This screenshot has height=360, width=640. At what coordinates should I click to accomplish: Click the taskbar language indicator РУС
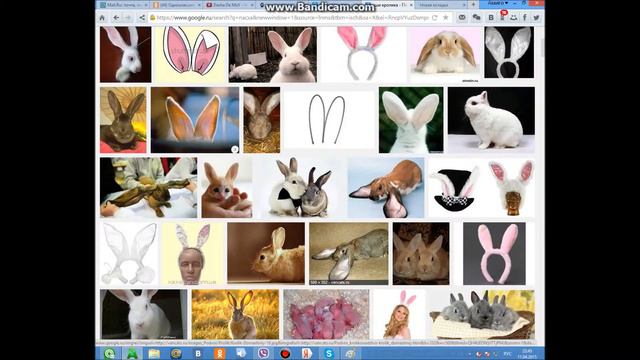pyautogui.click(x=507, y=353)
